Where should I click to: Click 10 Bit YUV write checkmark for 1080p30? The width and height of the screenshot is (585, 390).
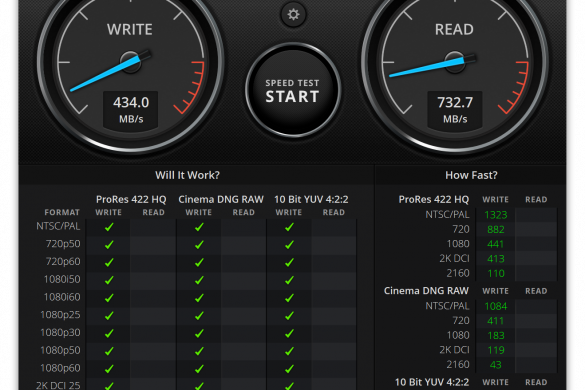pos(289,333)
